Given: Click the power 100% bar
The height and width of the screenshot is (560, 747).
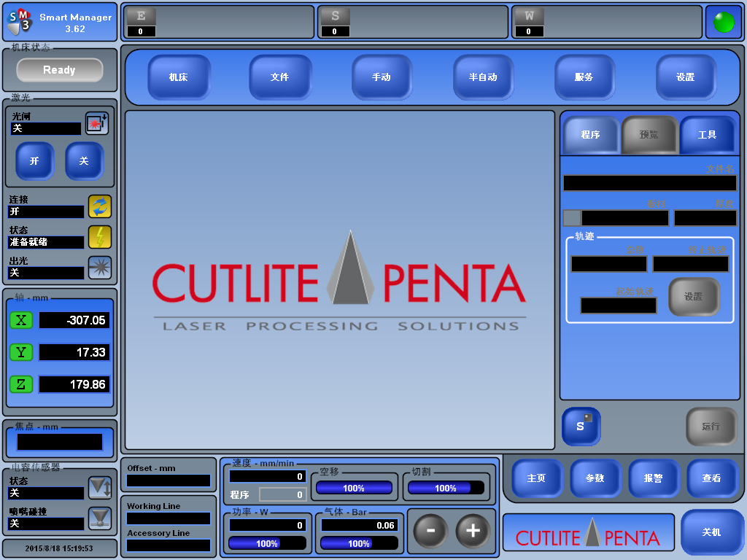Looking at the screenshot, I should point(267,543).
